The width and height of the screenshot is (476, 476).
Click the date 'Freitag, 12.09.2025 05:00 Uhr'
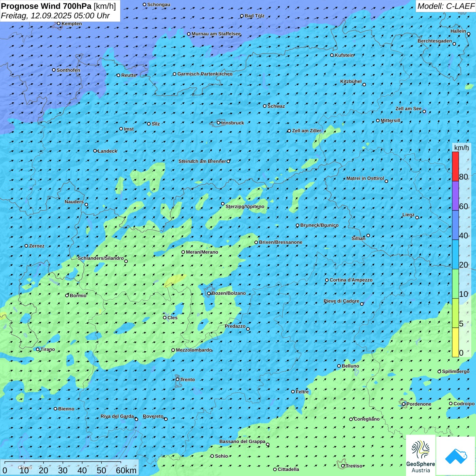[x=55, y=16]
